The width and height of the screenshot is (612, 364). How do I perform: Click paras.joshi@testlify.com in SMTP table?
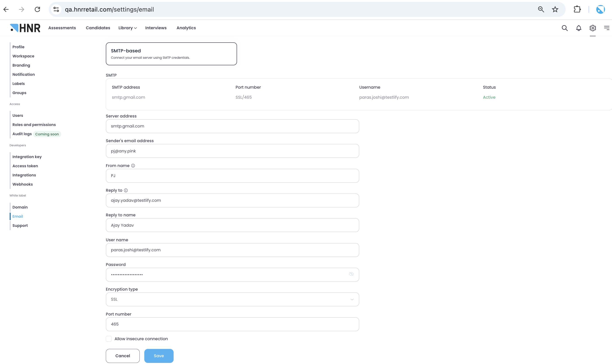tap(384, 97)
